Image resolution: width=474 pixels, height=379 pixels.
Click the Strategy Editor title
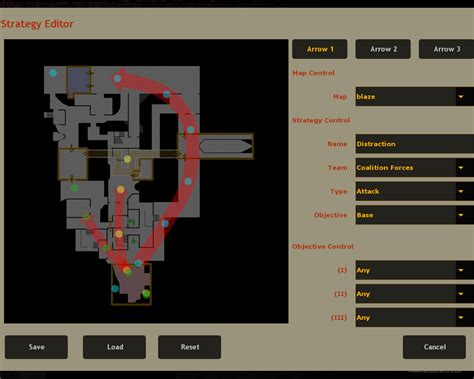(37, 24)
